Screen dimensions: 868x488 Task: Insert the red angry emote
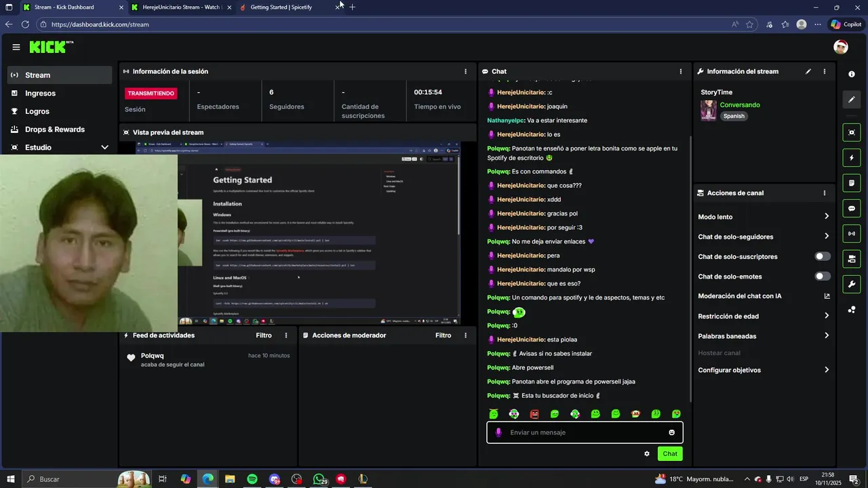click(x=534, y=414)
